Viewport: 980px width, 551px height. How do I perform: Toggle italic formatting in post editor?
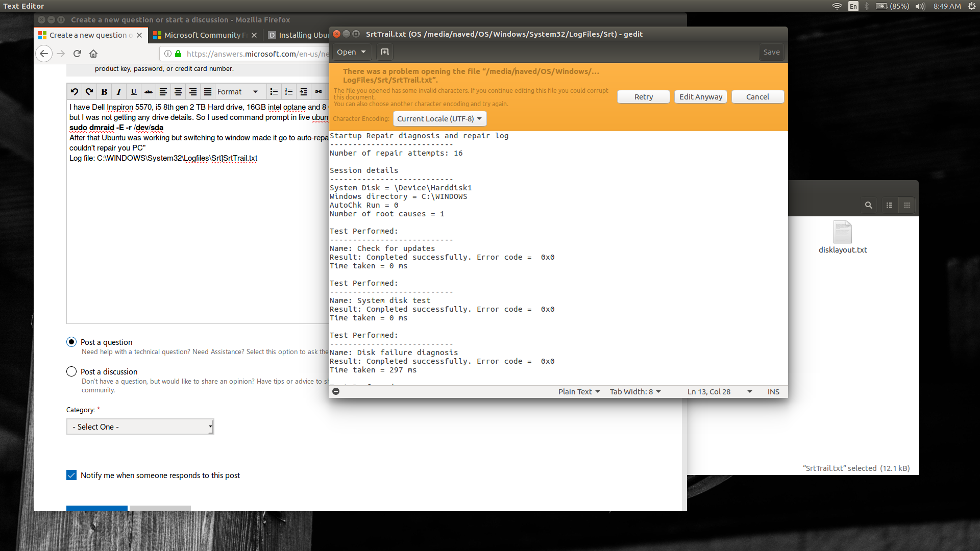pos(119,92)
